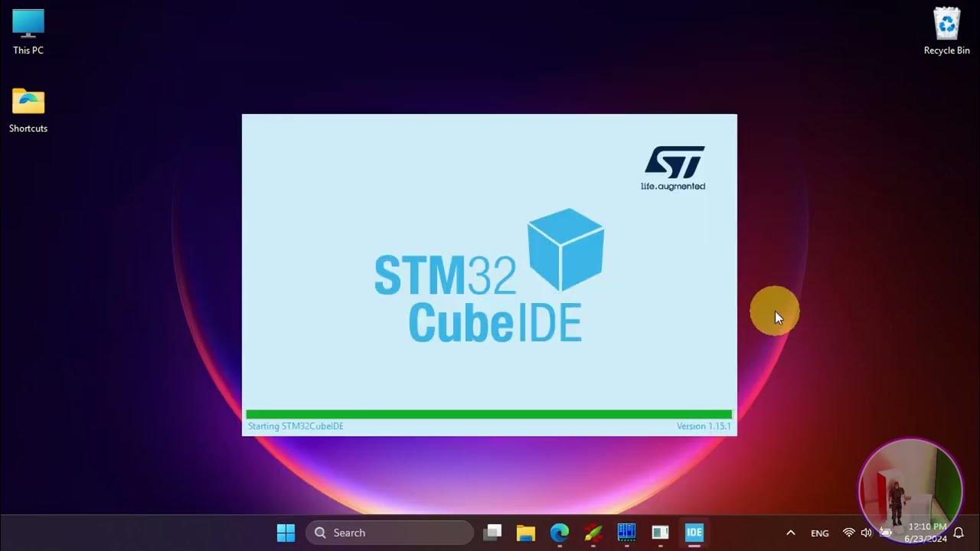Open the notifications bell

pos(959,533)
